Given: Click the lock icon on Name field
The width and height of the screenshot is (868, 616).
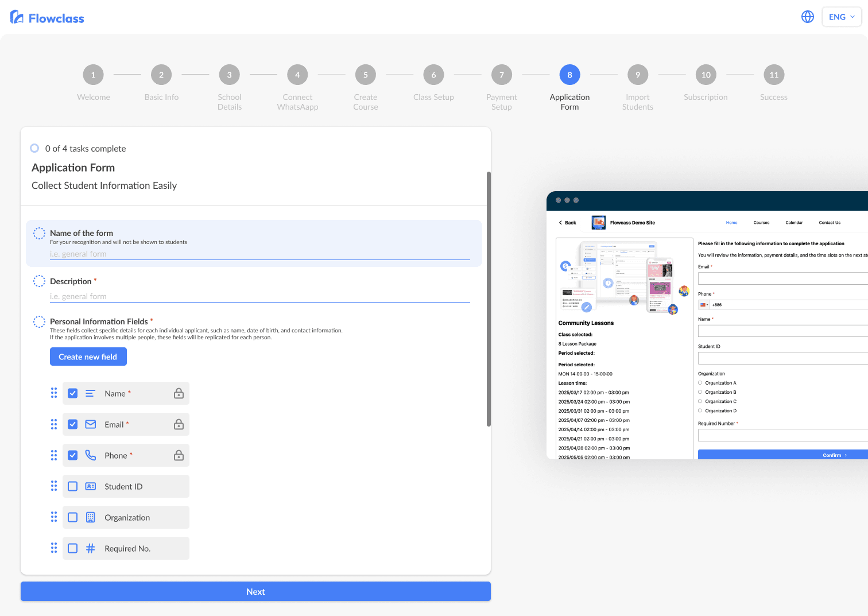Looking at the screenshot, I should (x=179, y=393).
